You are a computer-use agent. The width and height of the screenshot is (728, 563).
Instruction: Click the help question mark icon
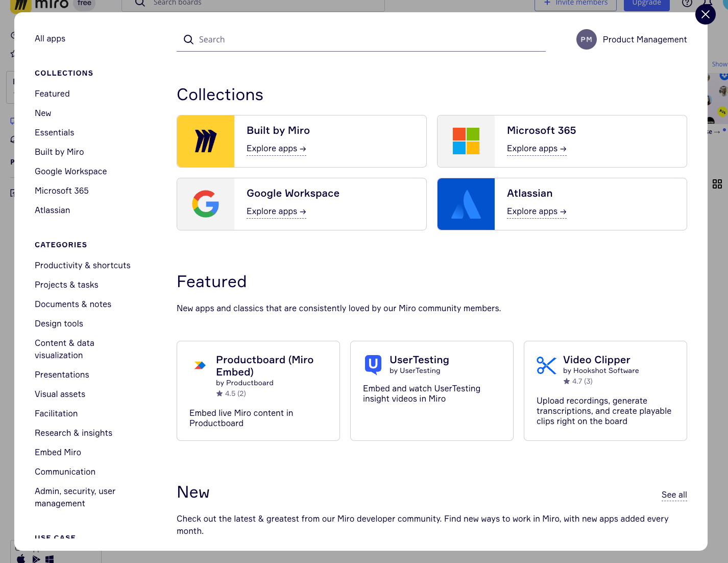[x=687, y=3]
